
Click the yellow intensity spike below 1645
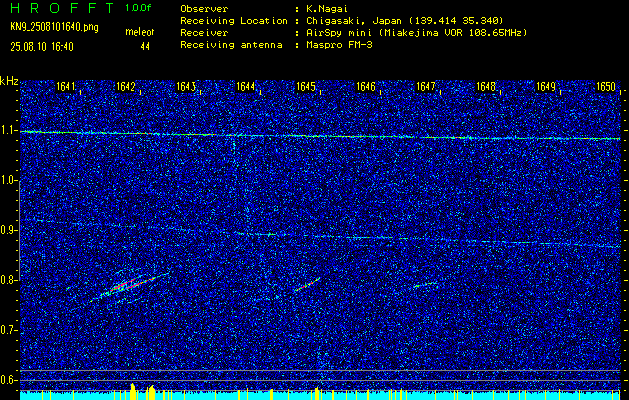(x=317, y=393)
